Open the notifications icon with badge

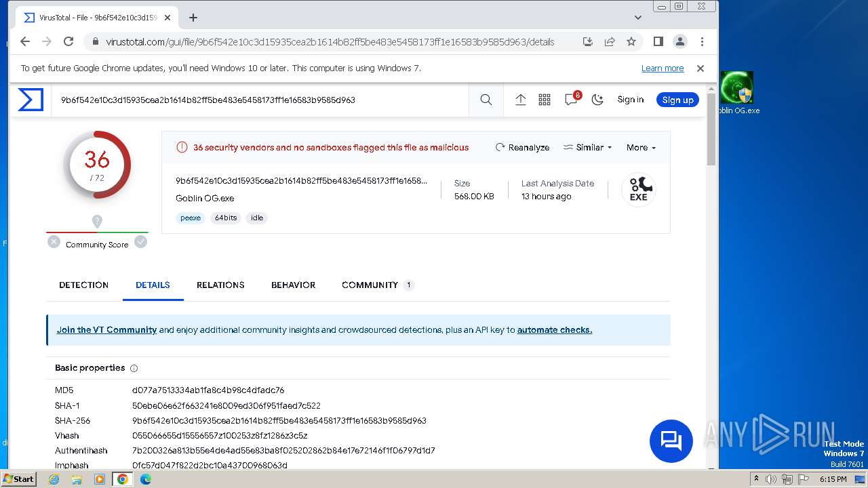(572, 99)
